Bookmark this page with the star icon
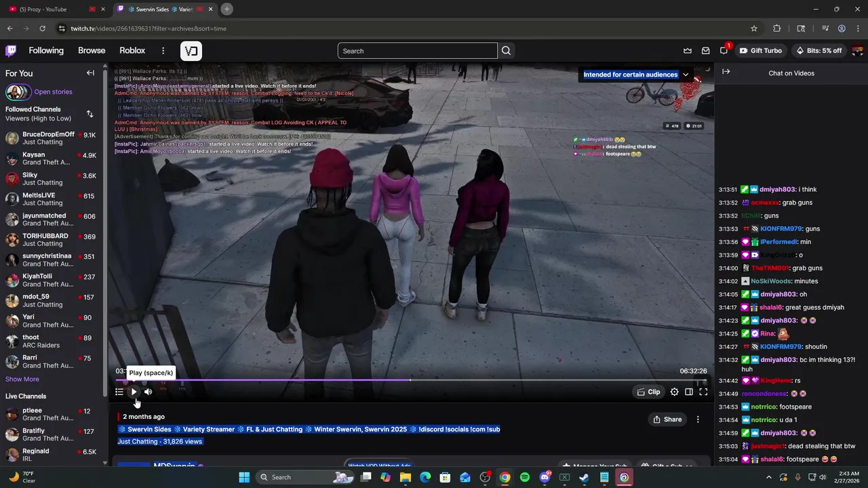The image size is (868, 488). (754, 28)
